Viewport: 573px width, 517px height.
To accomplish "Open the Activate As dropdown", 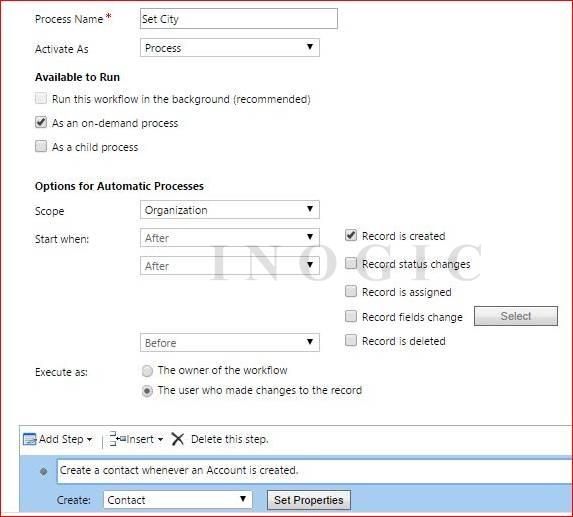I will coord(230,48).
